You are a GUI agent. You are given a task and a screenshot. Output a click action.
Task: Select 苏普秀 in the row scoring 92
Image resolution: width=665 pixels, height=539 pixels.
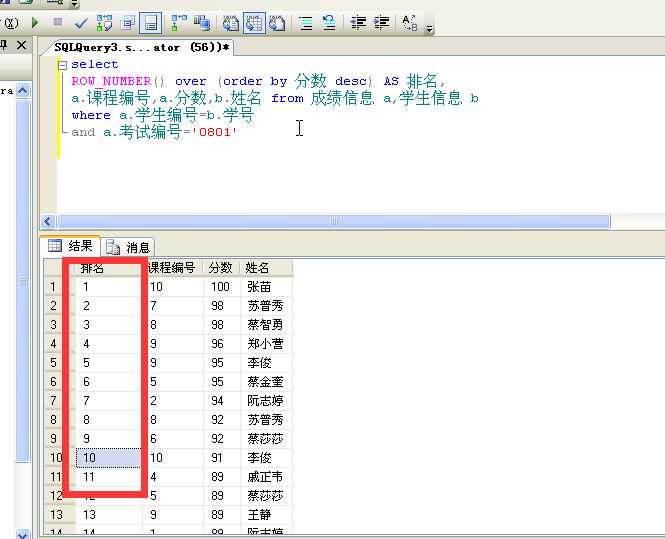click(x=266, y=420)
